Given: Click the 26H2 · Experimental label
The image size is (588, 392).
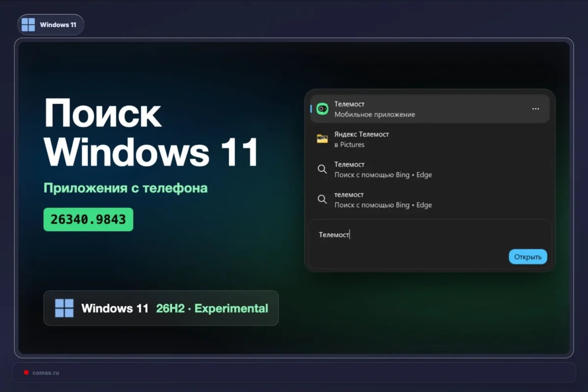Looking at the screenshot, I should coord(212,308).
